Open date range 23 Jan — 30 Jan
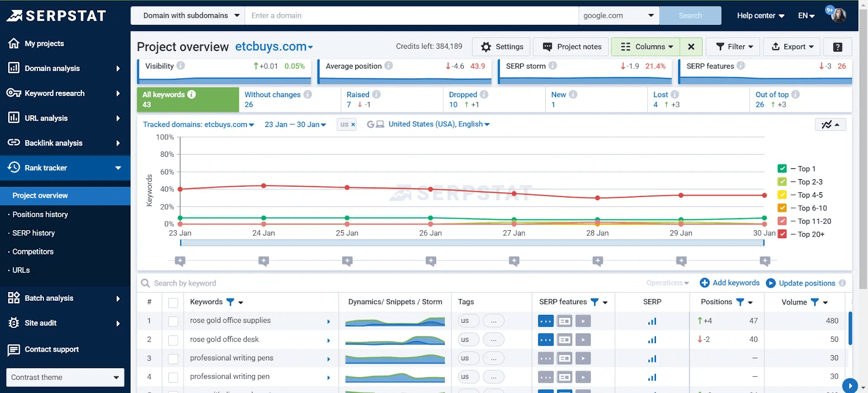 [x=295, y=124]
